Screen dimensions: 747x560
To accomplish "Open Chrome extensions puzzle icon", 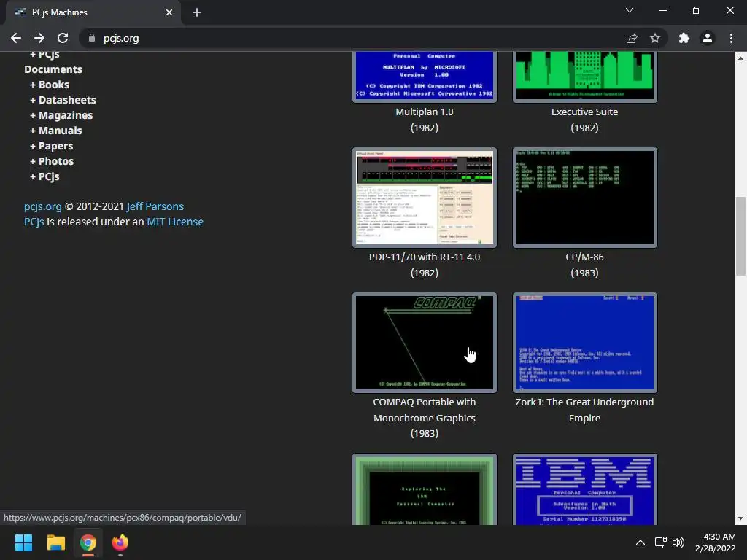I will click(684, 38).
